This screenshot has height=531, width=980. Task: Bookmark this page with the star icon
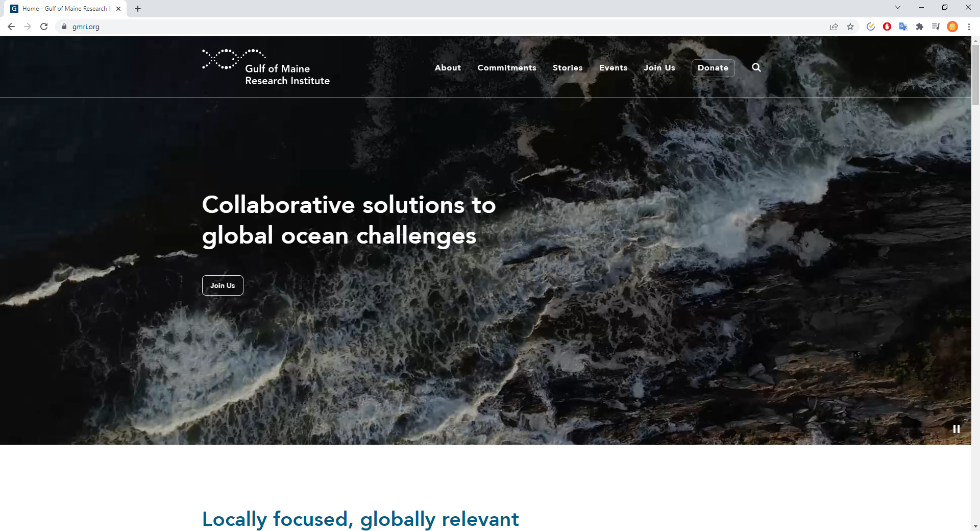tap(850, 27)
